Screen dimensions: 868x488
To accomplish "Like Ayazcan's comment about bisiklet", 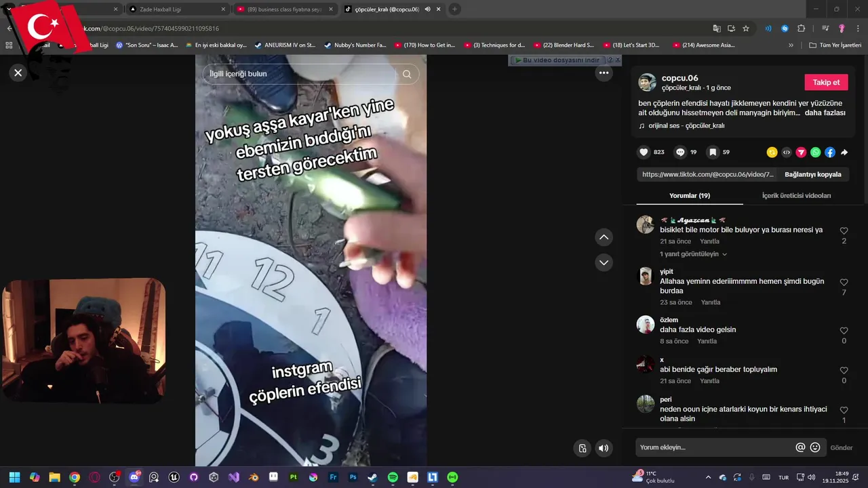I will tap(844, 231).
